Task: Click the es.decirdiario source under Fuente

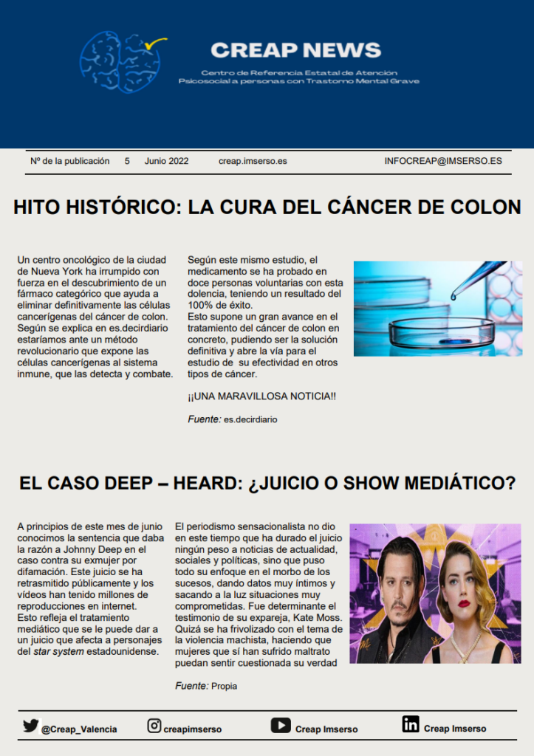Action: coord(250,419)
